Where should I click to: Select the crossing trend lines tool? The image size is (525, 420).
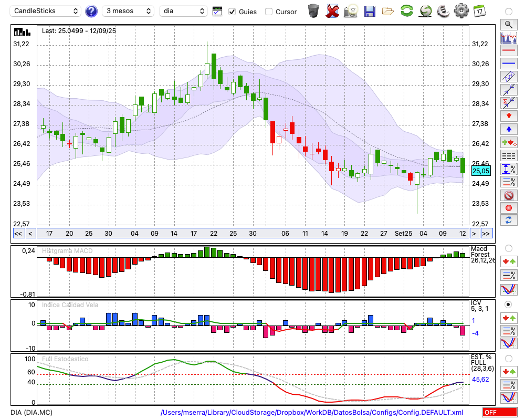[x=509, y=89]
